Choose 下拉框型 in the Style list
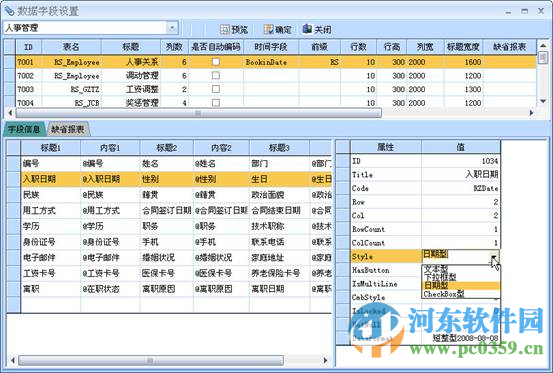 [461, 277]
